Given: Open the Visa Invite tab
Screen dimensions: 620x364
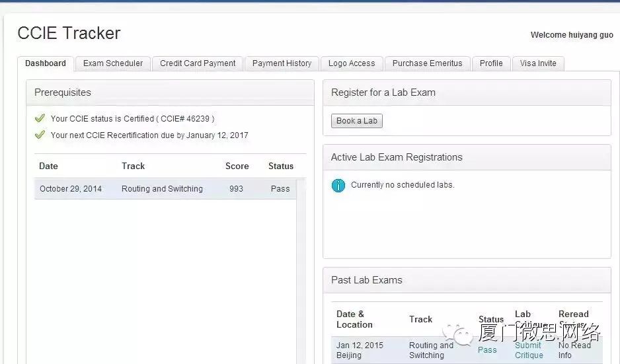Looking at the screenshot, I should (538, 63).
